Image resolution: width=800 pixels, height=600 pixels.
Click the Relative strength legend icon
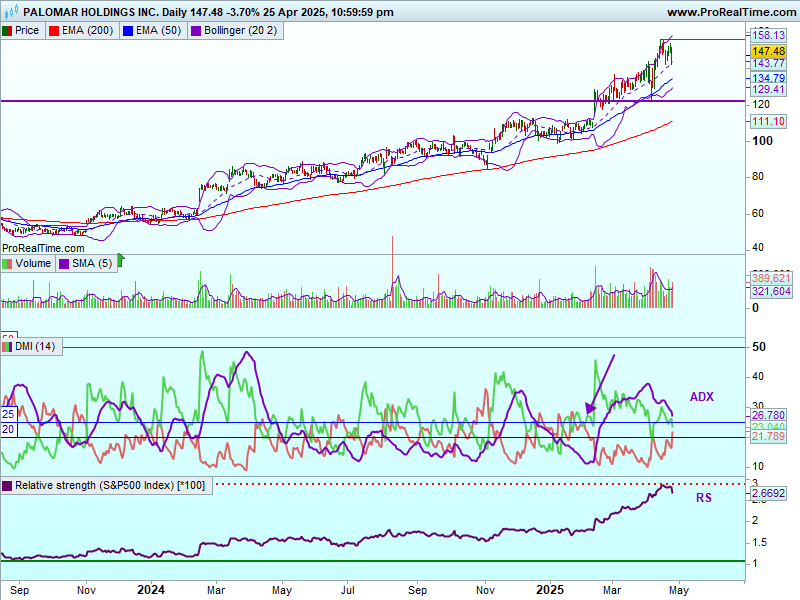coord(8,485)
